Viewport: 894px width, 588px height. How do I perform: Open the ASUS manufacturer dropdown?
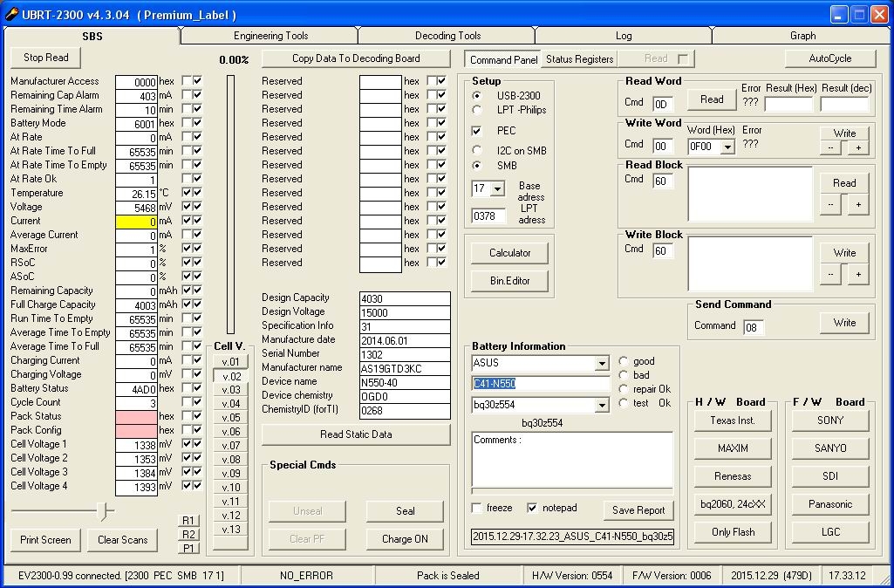[602, 363]
